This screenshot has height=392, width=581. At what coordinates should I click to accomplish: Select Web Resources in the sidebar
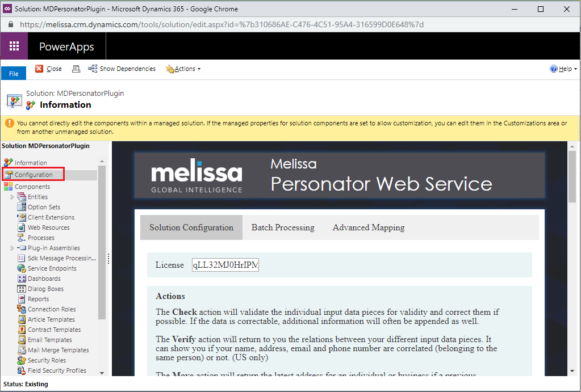(x=49, y=227)
